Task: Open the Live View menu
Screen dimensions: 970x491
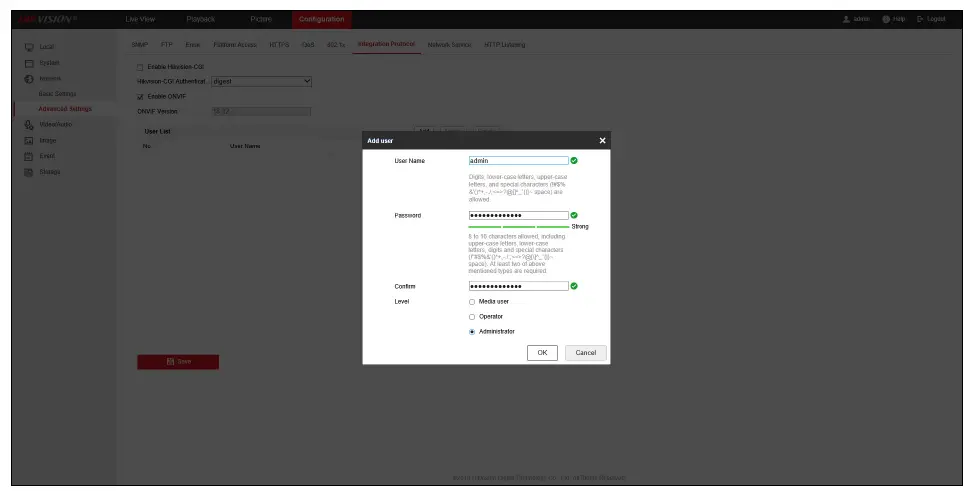Action: click(x=140, y=19)
